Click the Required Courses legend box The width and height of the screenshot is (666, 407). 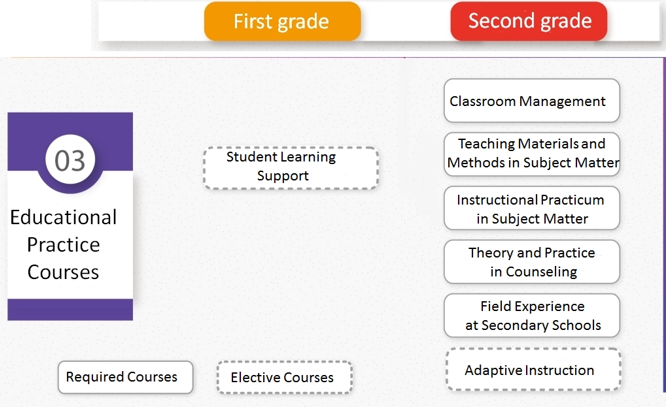[123, 377]
